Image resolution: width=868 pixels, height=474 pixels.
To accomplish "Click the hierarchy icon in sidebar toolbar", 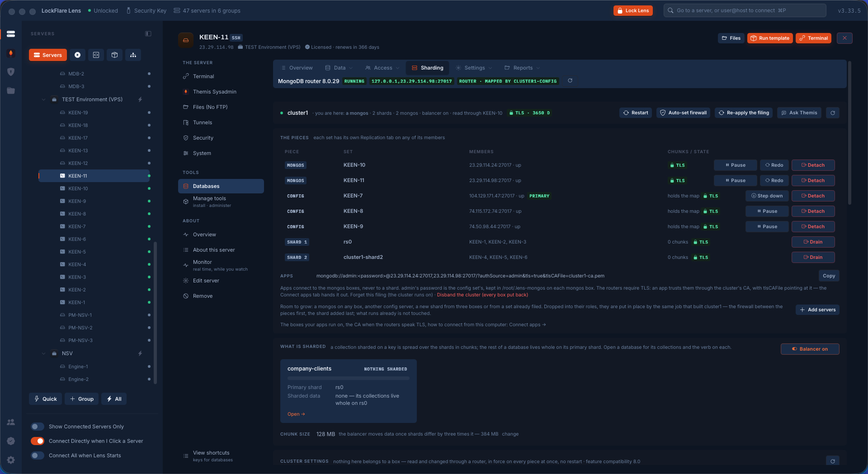I will tap(133, 55).
